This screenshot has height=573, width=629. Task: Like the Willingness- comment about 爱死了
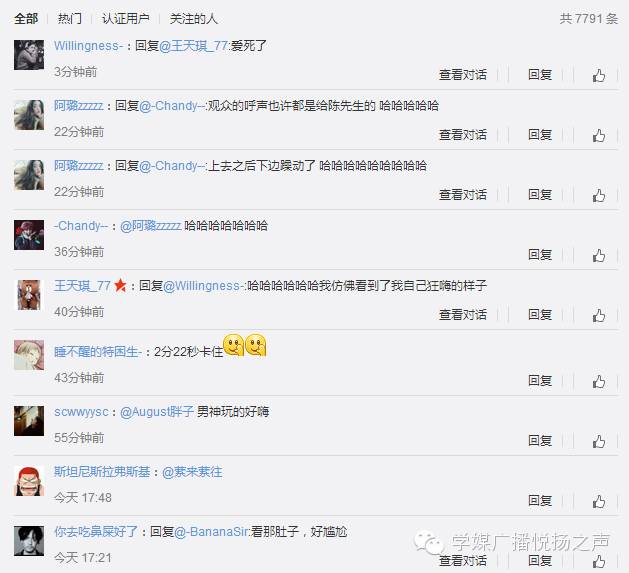click(x=599, y=75)
